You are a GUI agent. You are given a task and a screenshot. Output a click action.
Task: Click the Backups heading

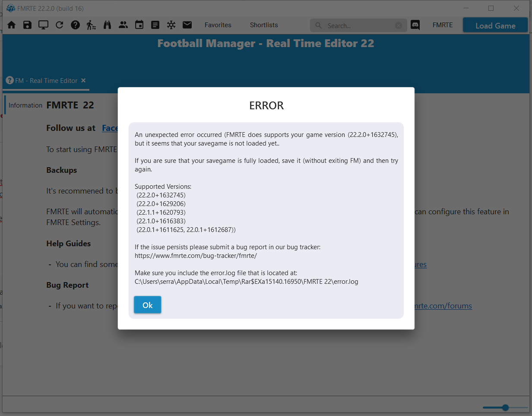[x=62, y=170]
